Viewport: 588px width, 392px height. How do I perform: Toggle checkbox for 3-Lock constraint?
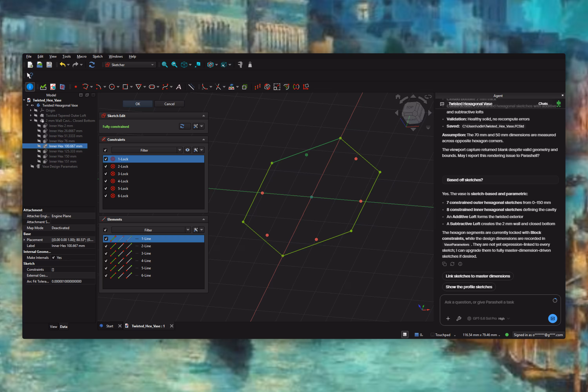tap(106, 174)
